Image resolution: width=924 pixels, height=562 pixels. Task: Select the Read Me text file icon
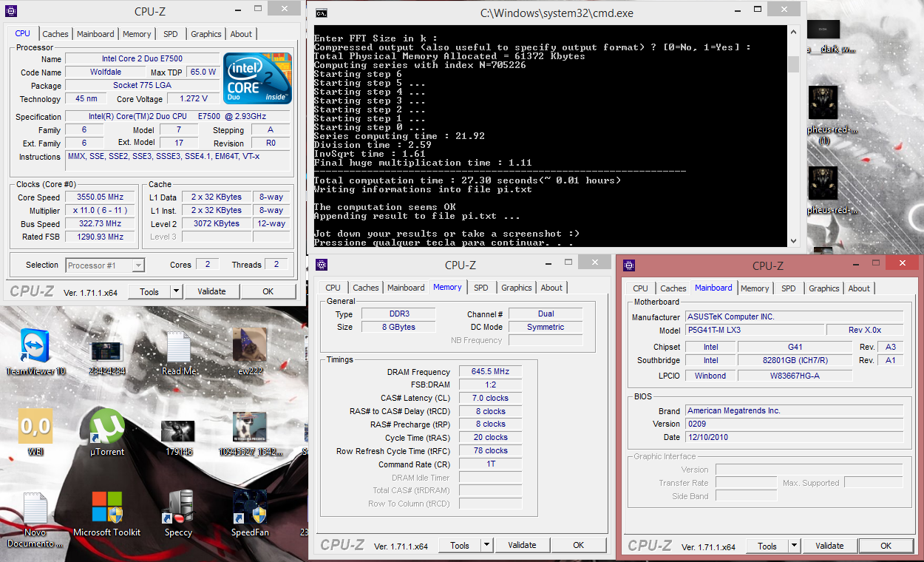point(178,346)
